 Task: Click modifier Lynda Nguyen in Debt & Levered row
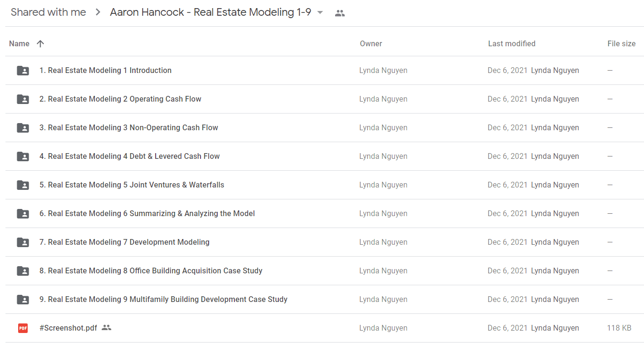555,156
